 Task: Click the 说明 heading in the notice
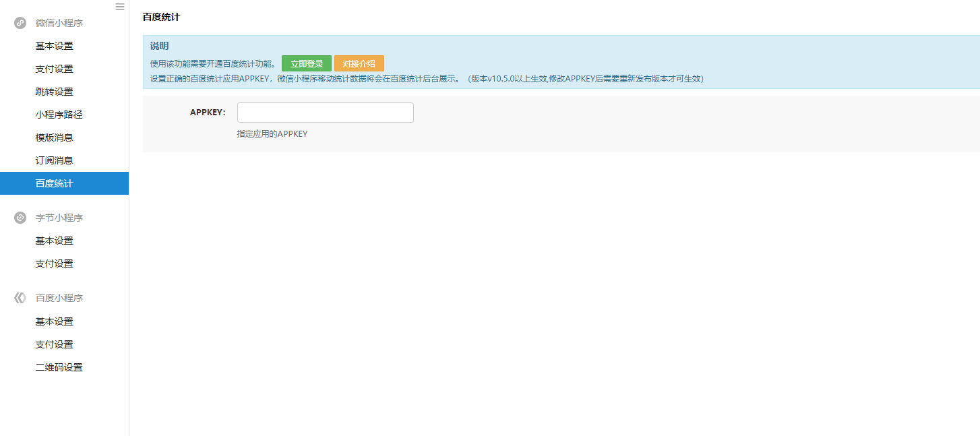point(159,46)
